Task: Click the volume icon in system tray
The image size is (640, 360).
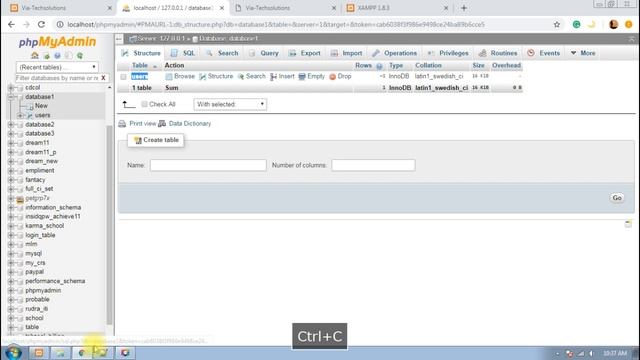Action: pos(591,353)
